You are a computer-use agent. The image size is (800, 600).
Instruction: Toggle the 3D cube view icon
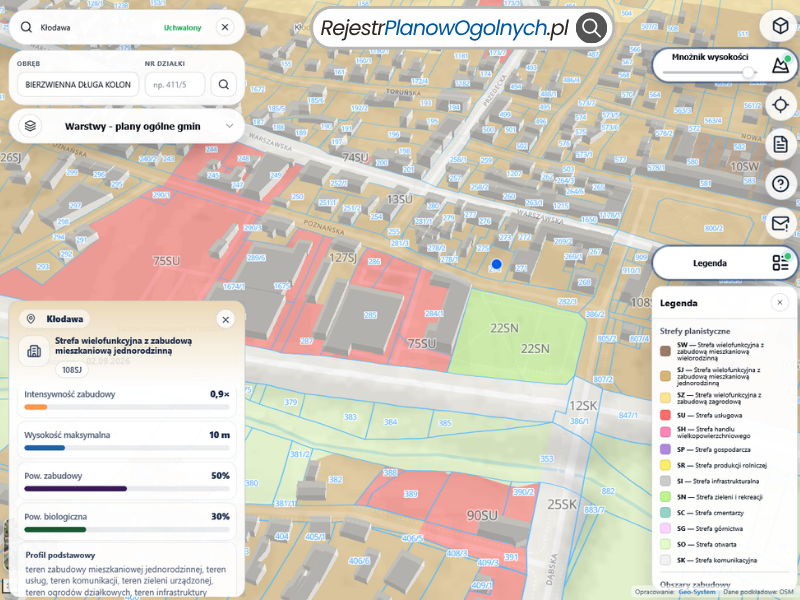tap(780, 26)
